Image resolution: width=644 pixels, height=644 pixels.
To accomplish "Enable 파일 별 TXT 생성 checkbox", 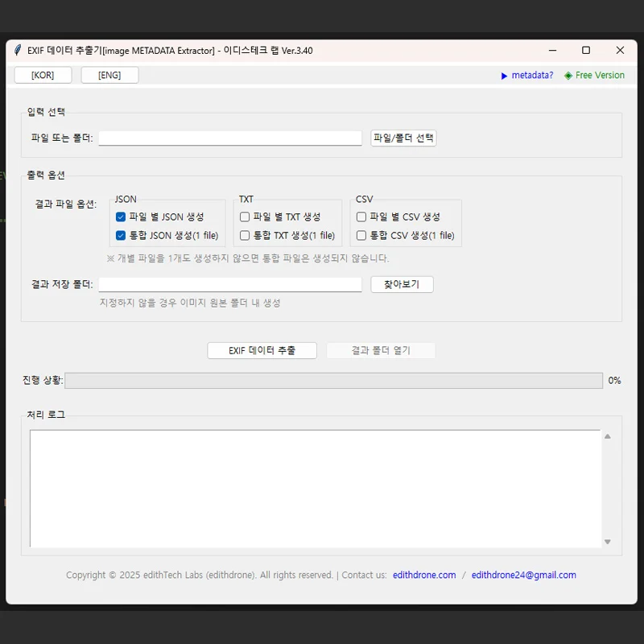I will click(x=244, y=216).
